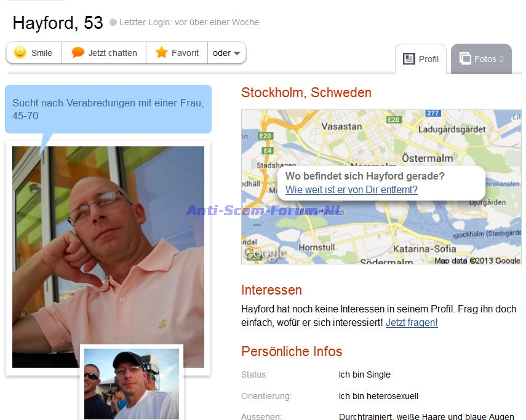
Task: Click the Jetzt fragen! link
Action: click(412, 322)
